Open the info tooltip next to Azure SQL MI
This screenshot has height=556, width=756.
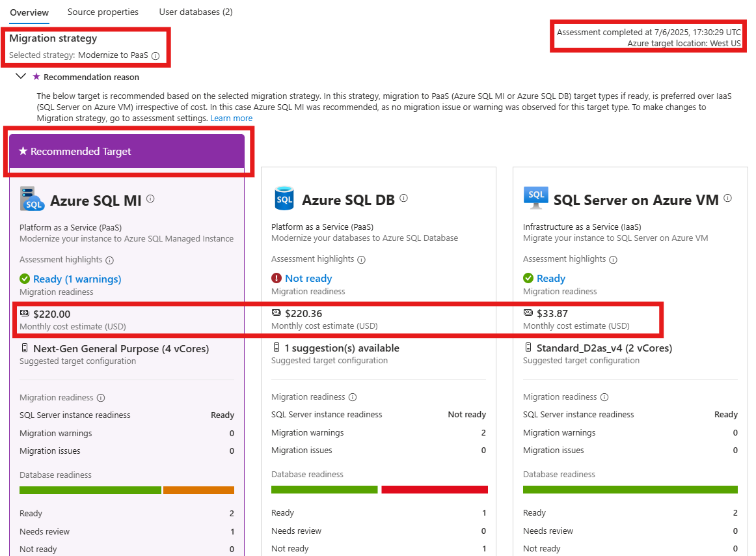(x=150, y=199)
